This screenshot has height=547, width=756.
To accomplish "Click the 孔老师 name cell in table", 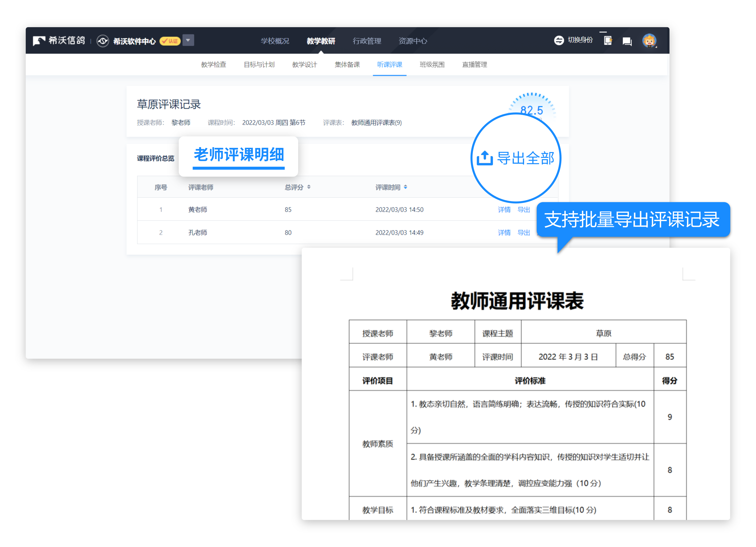I will click(x=198, y=233).
